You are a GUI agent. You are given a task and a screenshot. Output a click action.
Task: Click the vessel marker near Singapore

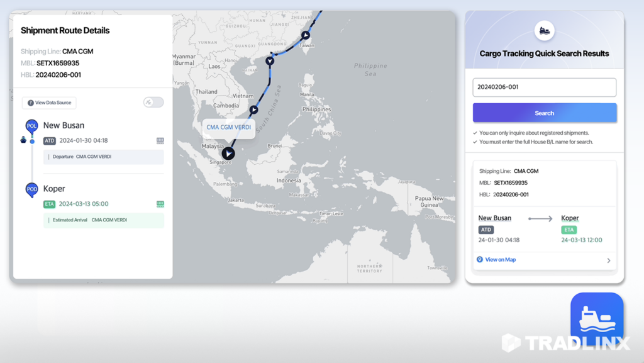[228, 154]
